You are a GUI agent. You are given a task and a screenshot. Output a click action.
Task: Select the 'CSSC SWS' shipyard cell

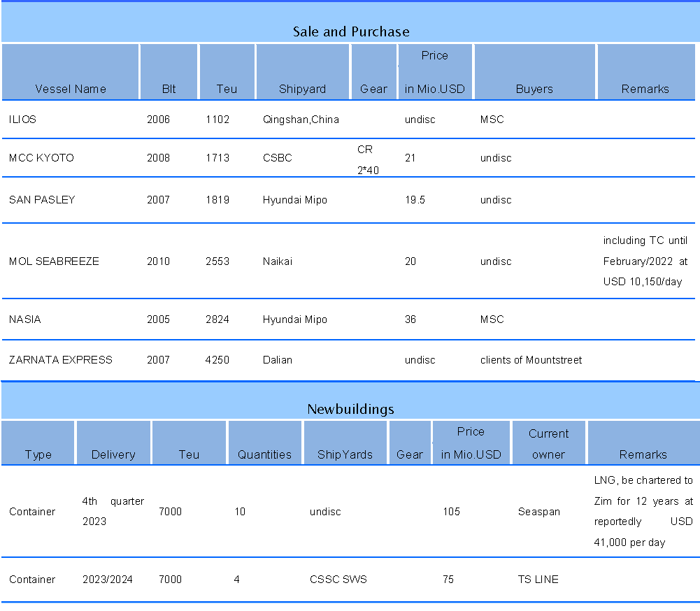[x=338, y=580]
